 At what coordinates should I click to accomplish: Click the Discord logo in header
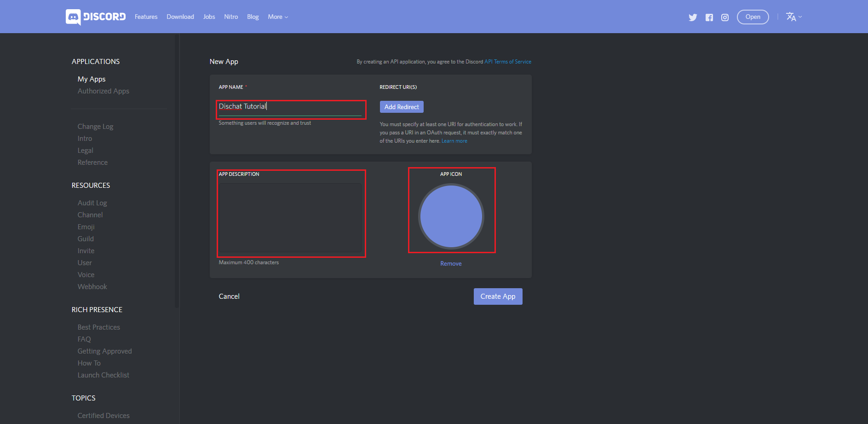96,17
